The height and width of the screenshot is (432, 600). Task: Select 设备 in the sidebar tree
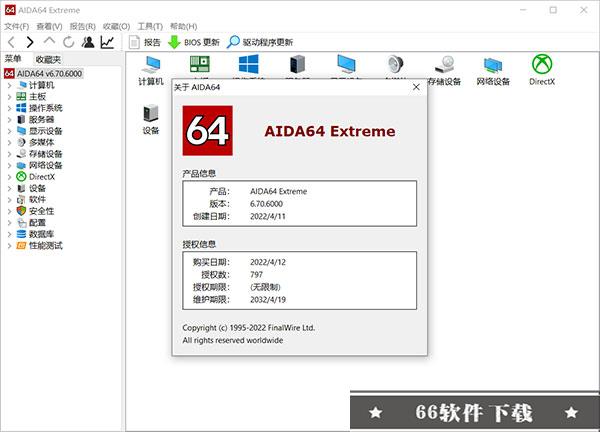pyautogui.click(x=38, y=188)
